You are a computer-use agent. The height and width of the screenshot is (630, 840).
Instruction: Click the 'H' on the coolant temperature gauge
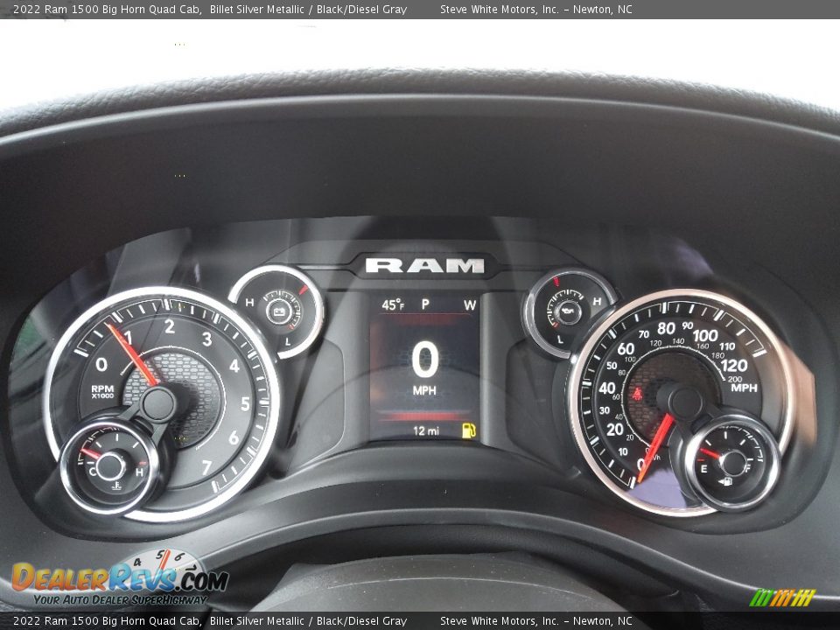(139, 472)
